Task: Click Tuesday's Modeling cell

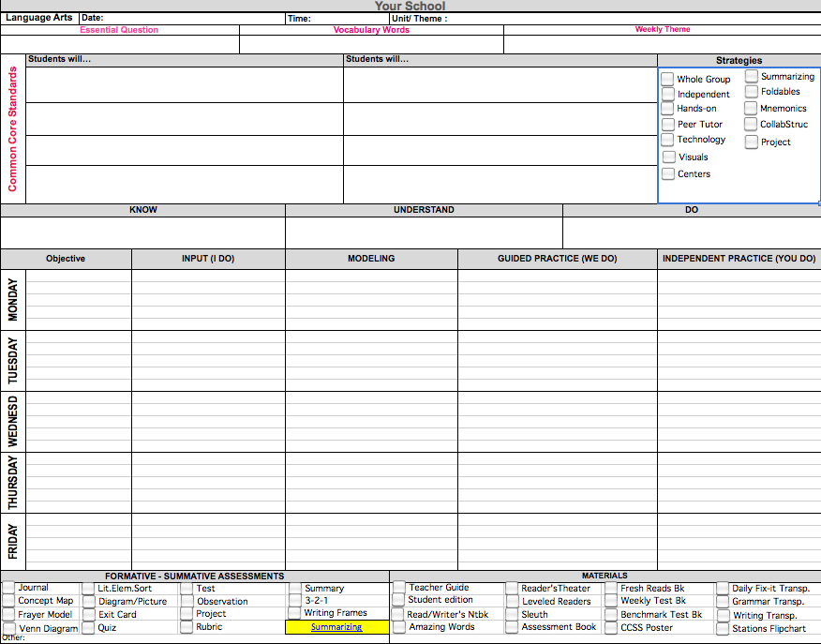Action: (x=371, y=361)
